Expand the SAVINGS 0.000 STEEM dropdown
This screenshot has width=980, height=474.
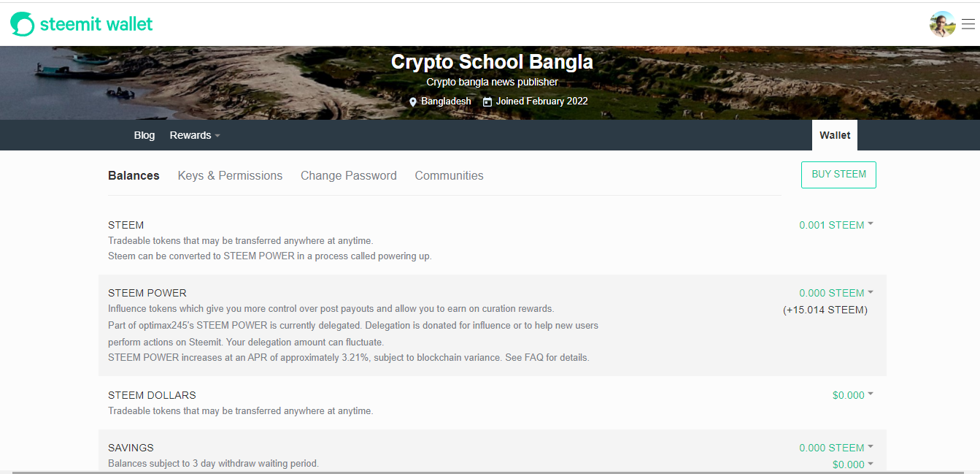[836, 448]
